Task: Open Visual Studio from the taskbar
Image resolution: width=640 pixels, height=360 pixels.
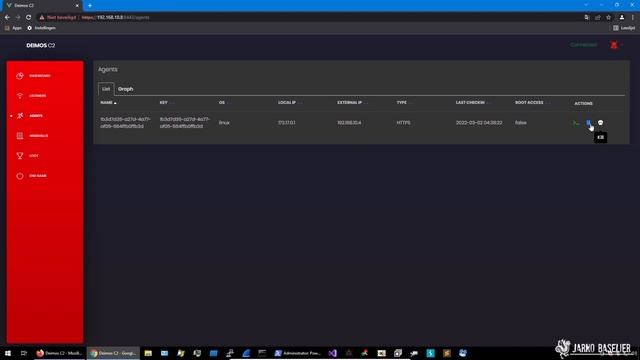Action: tap(333, 353)
